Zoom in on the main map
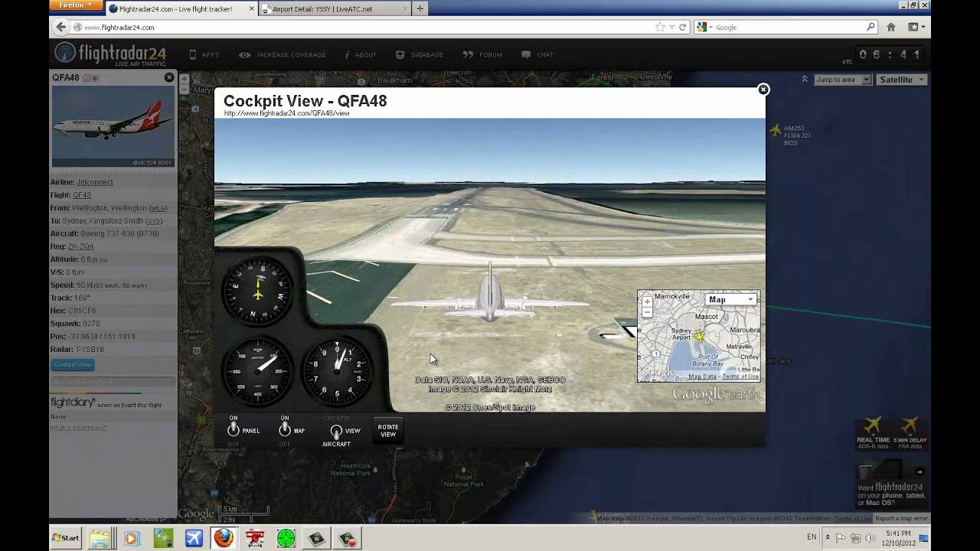This screenshot has height=551, width=980. click(x=185, y=79)
